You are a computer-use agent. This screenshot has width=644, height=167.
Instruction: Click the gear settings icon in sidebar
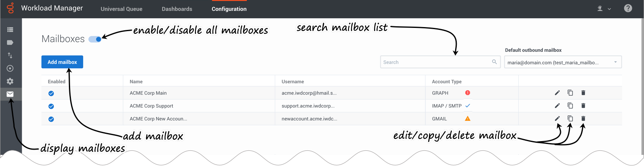[x=10, y=81]
